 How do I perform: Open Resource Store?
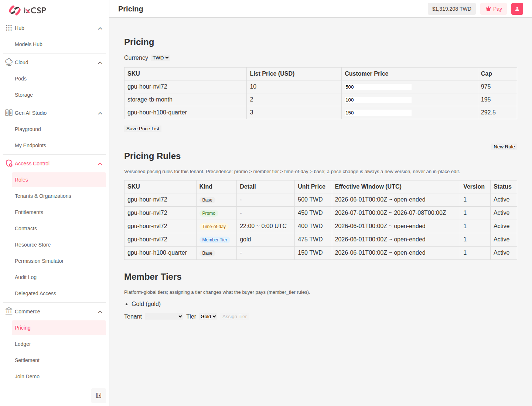(59, 245)
